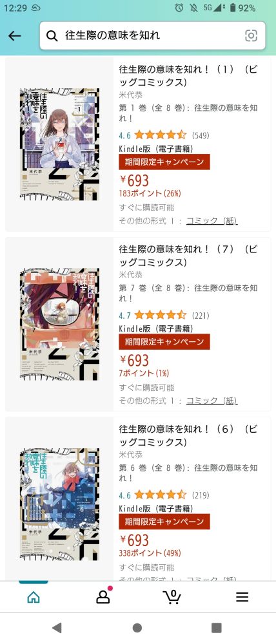The height and width of the screenshot is (644, 276).
Task: Open title 往生際の意味を知れ！（1）
Action: pyautogui.click(x=188, y=76)
